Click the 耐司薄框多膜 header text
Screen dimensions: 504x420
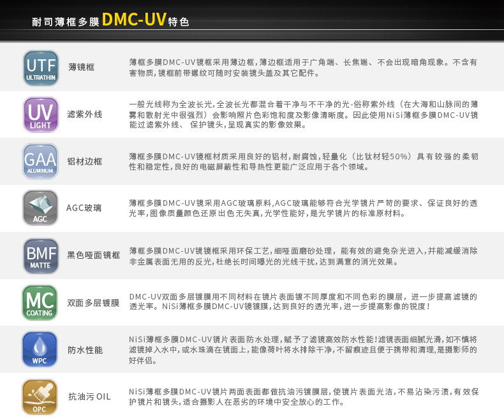click(x=66, y=22)
